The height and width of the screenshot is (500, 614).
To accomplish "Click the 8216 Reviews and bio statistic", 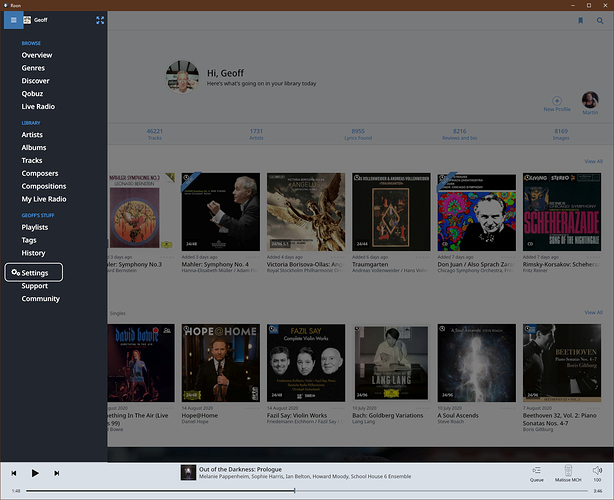I will tap(459, 134).
